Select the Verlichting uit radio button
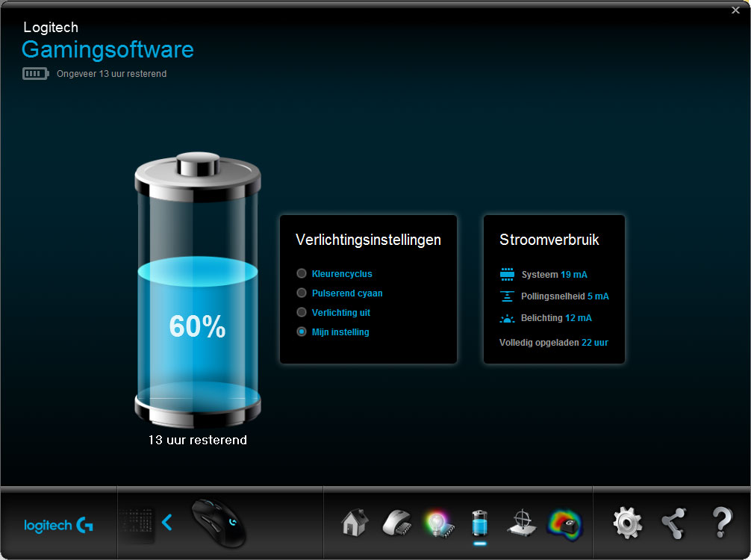Screen dimensions: 751x560 point(302,312)
